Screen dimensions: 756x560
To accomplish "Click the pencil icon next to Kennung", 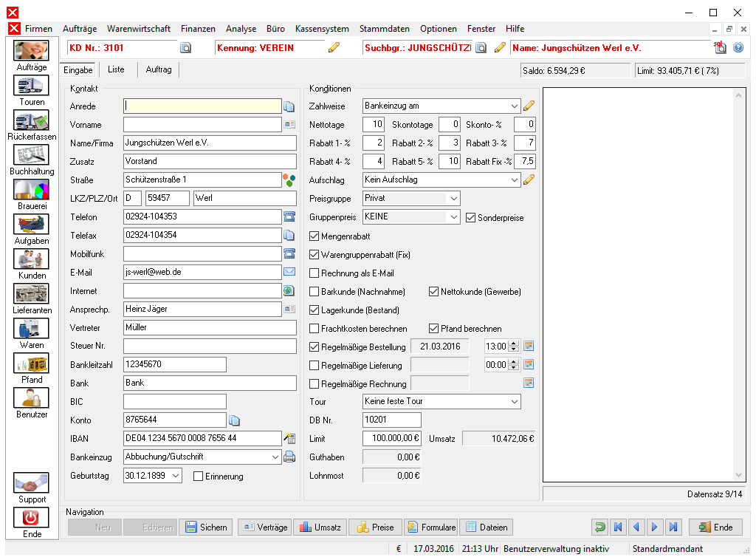I will [334, 47].
